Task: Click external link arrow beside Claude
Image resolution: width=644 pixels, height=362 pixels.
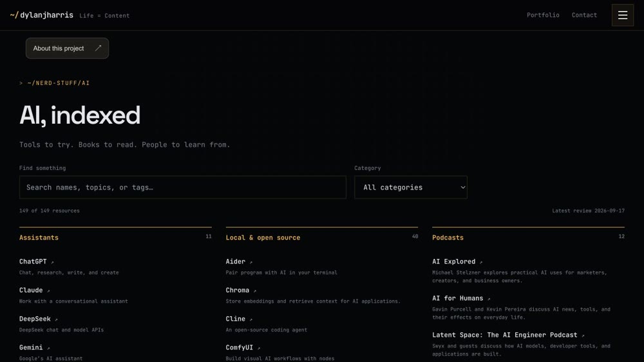Action: [48, 291]
